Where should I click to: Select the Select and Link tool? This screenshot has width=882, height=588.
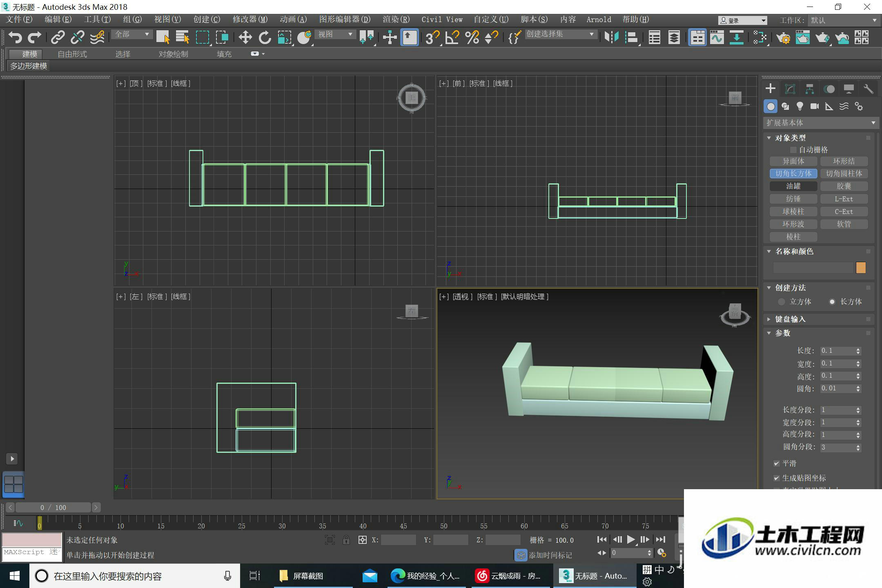click(58, 38)
